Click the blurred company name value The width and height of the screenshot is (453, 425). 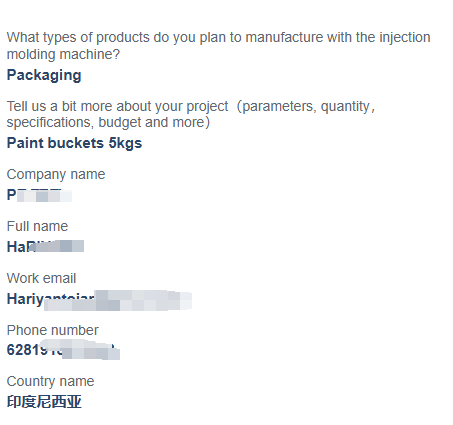click(x=39, y=195)
